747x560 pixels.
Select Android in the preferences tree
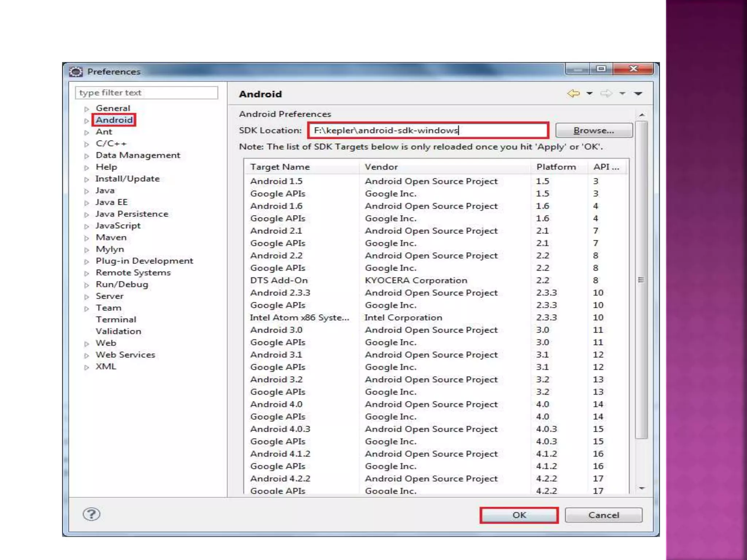pos(114,120)
